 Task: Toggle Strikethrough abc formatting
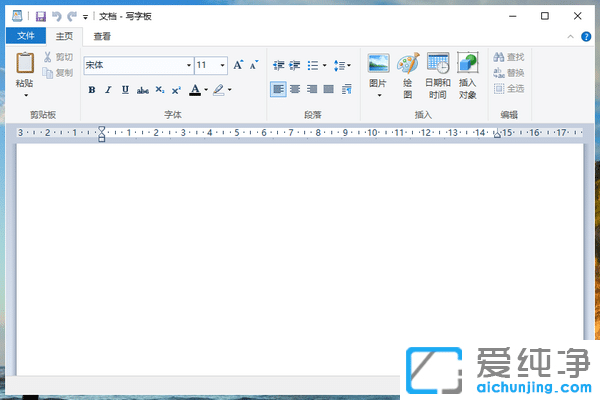coord(143,90)
